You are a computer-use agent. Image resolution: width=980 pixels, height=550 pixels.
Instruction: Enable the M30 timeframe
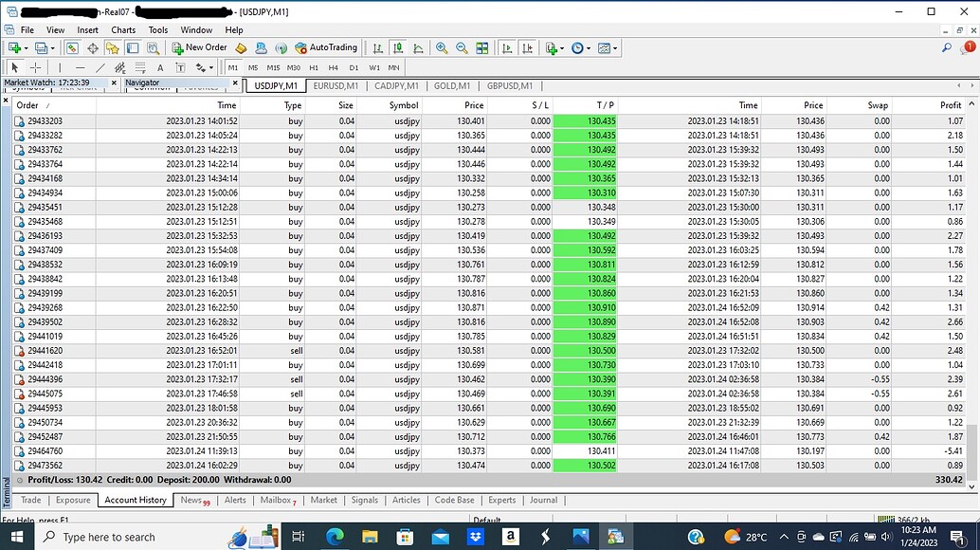293,67
